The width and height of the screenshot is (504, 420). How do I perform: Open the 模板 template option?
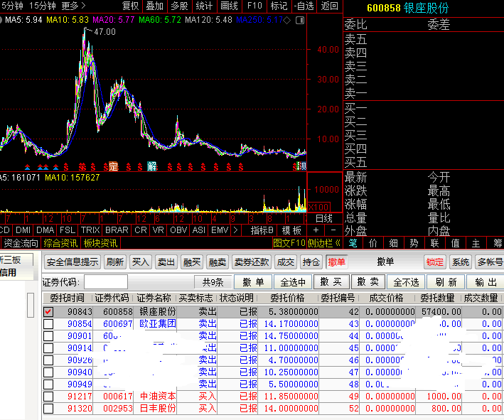pyautogui.click(x=291, y=230)
